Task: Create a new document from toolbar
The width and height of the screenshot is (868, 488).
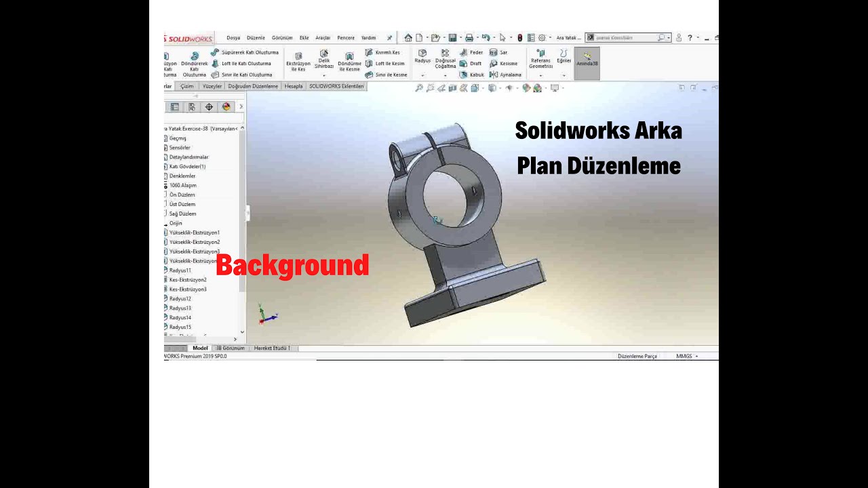Action: [x=419, y=38]
